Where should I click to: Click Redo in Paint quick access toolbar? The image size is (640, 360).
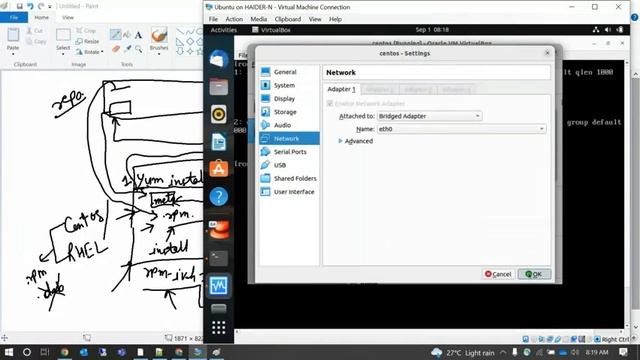41,6
